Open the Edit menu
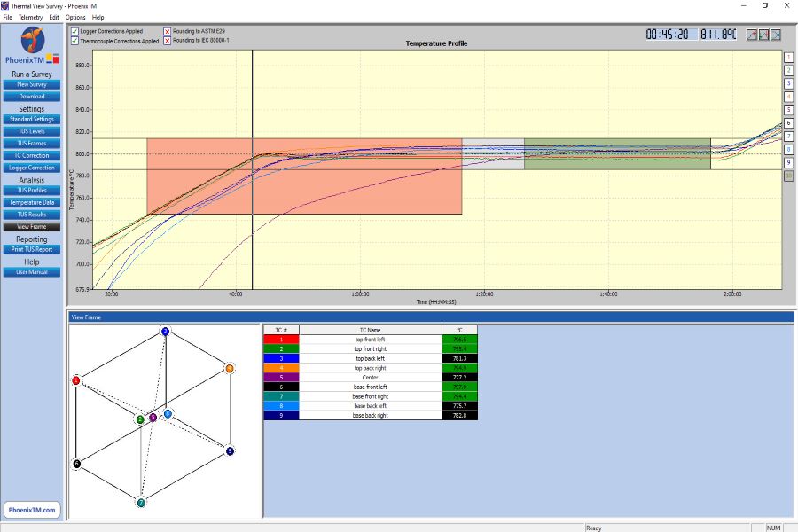Viewport: 798px width, 532px height. coord(54,18)
